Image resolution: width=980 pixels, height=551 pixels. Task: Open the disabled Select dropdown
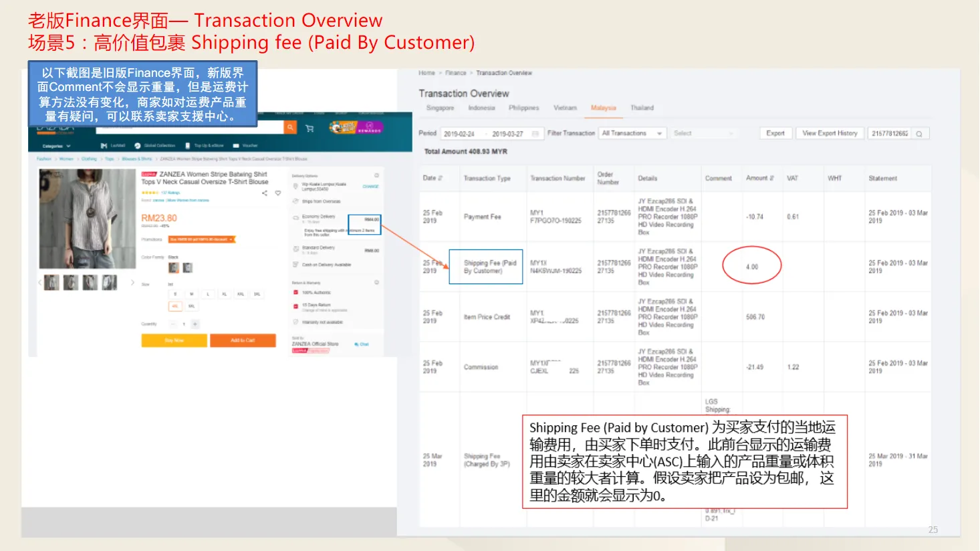tap(704, 132)
